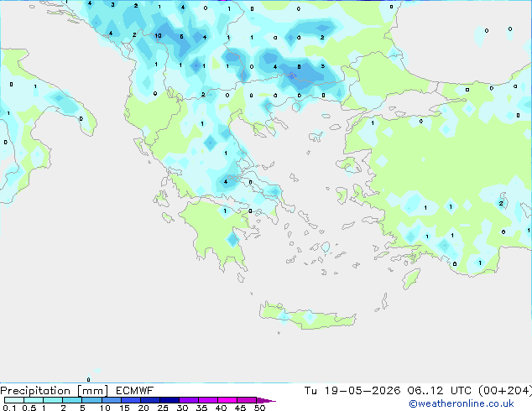Select the legend scale label '20'
This screenshot has height=411, width=532.
coord(143,408)
